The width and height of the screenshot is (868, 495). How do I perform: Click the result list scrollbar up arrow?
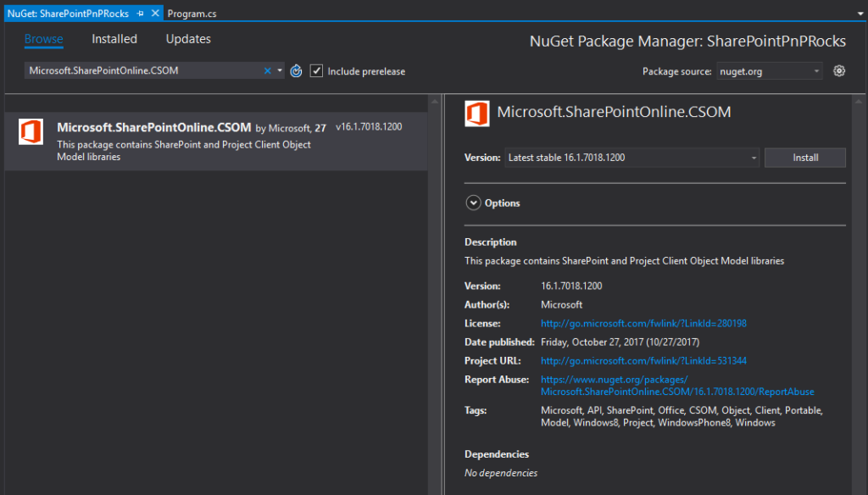[x=435, y=102]
